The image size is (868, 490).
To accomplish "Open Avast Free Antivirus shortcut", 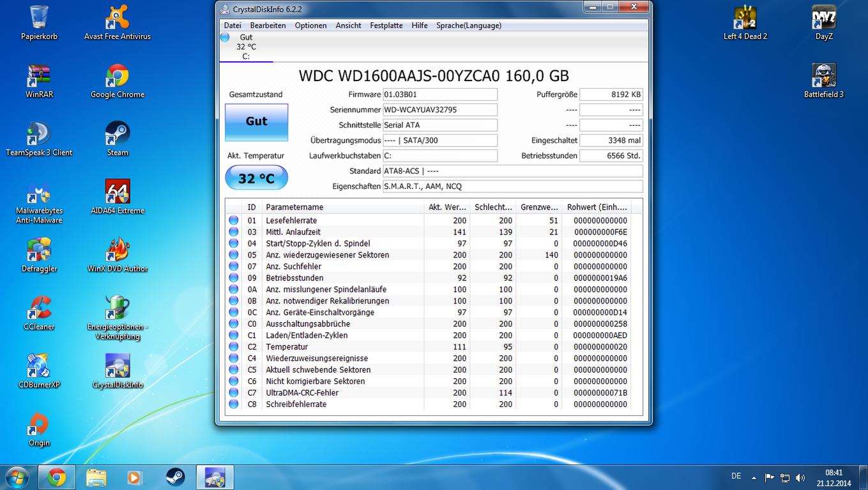I will (x=118, y=23).
